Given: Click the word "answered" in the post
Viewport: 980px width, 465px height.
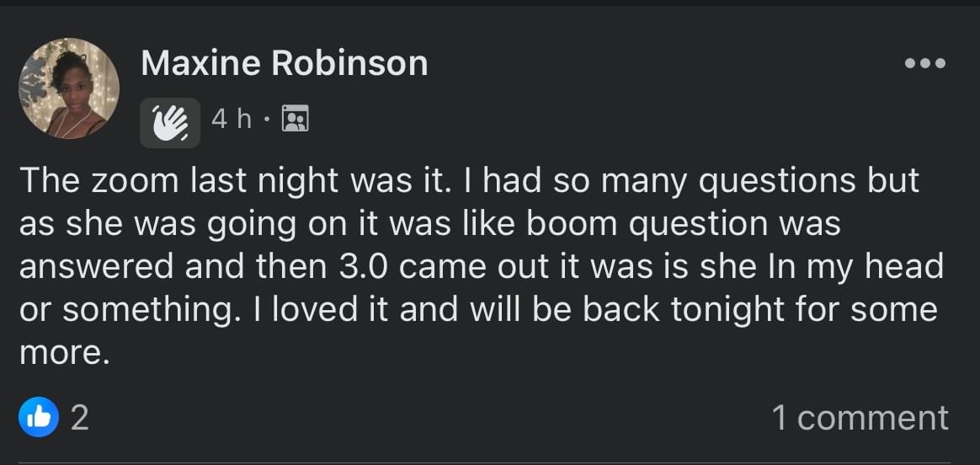Looking at the screenshot, I should click(98, 267).
